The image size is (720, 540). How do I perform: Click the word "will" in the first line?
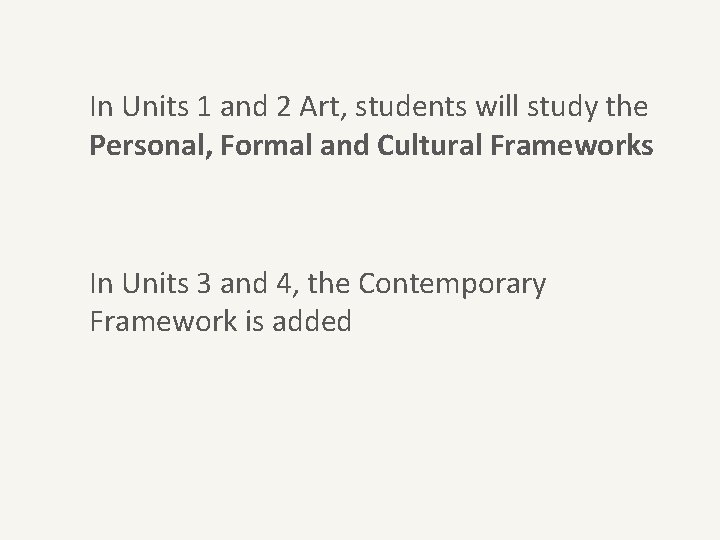point(497,107)
